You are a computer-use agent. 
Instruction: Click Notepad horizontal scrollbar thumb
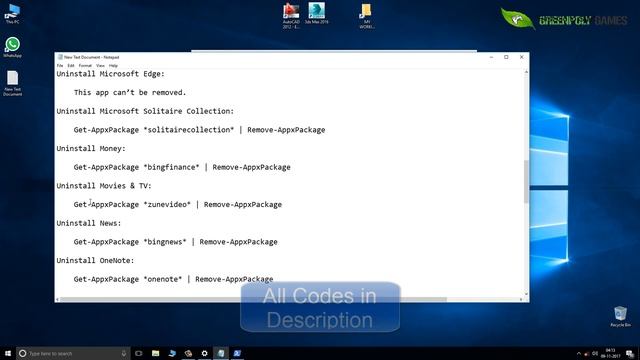point(253,300)
